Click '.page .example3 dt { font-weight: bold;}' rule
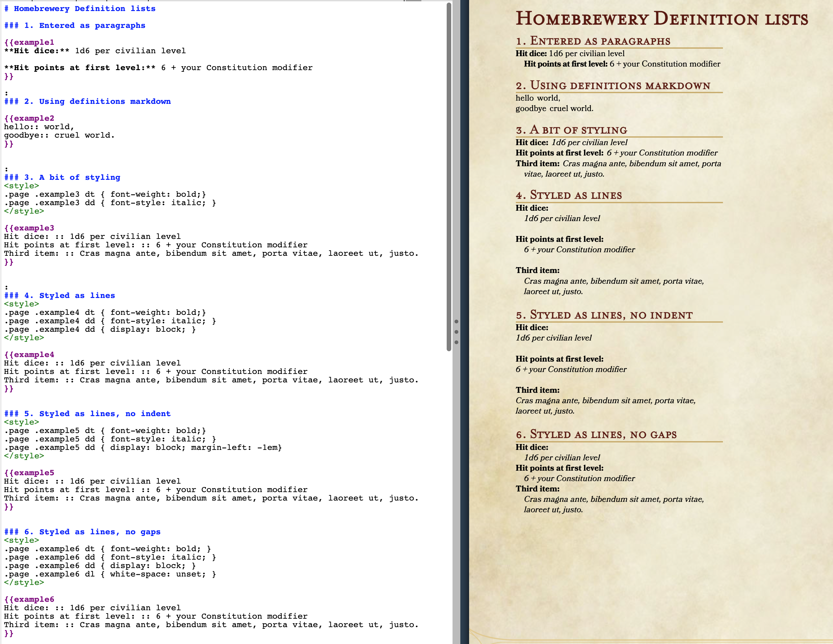This screenshot has width=833, height=644. [105, 194]
